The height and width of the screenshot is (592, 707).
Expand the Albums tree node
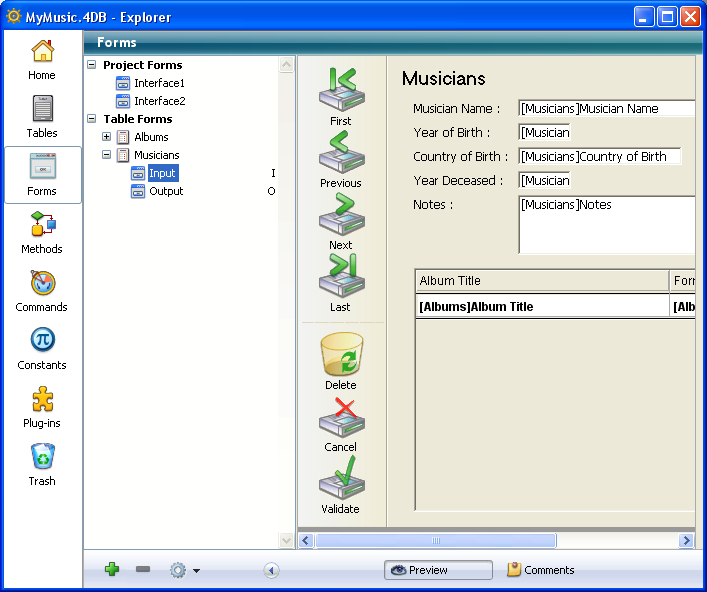click(x=107, y=137)
